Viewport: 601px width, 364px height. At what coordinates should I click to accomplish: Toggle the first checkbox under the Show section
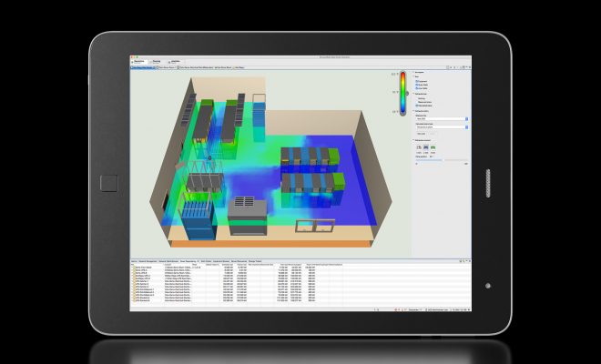(416, 79)
